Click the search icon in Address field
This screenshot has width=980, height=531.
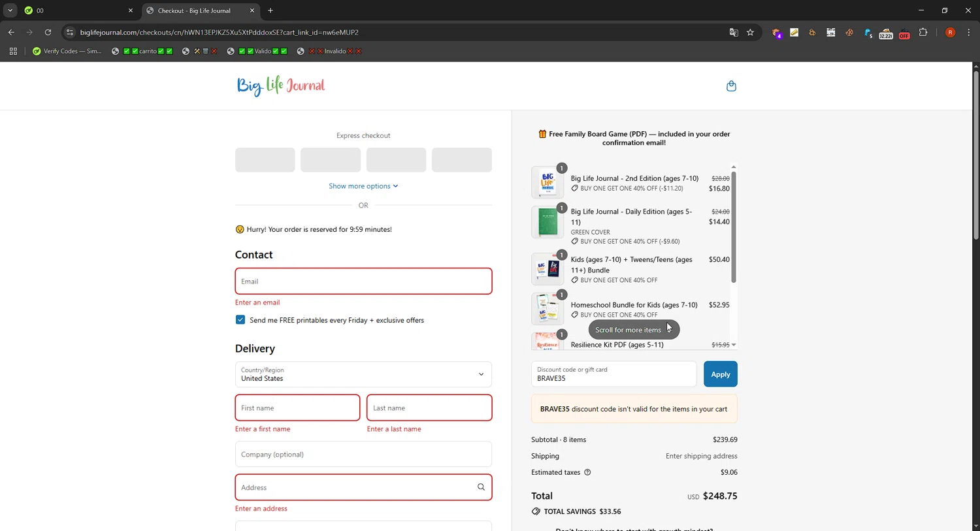pos(481,487)
